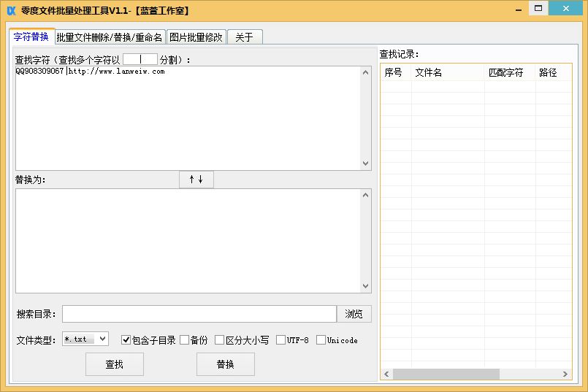The height and width of the screenshot is (392, 588).
Task: Open the 关于 tab
Action: pyautogui.click(x=244, y=37)
